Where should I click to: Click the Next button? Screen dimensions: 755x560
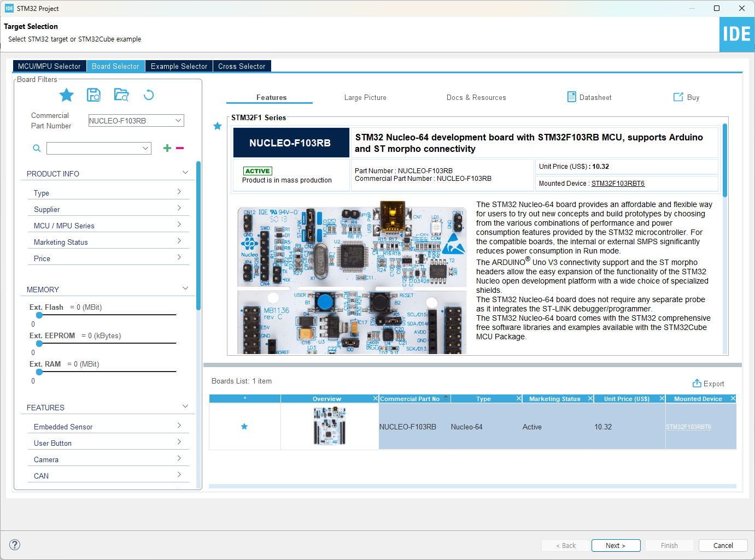click(615, 545)
